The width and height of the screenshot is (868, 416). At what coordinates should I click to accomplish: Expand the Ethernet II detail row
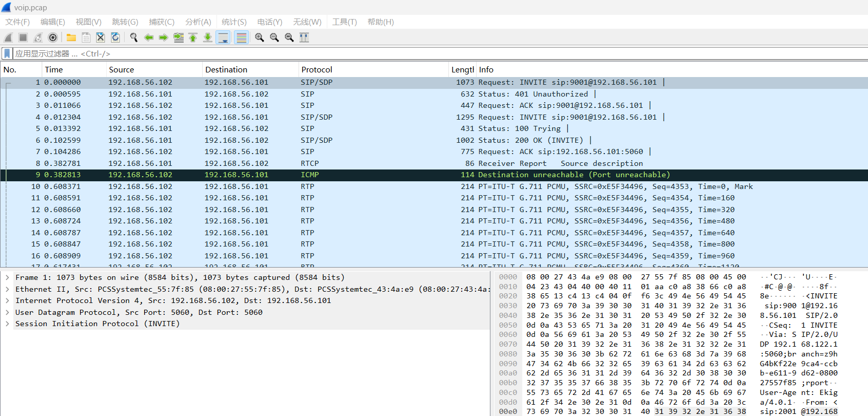[7, 289]
